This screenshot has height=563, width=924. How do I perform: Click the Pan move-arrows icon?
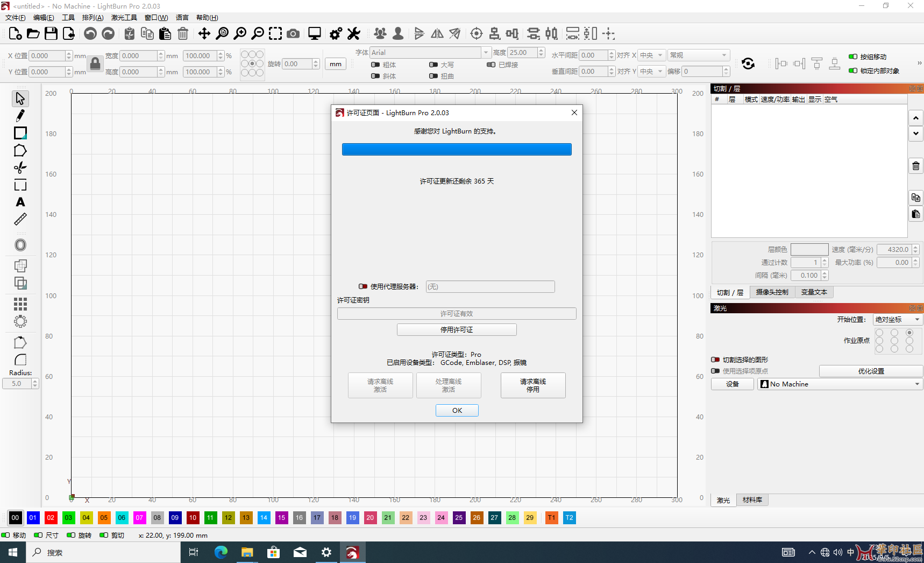pyautogui.click(x=204, y=34)
